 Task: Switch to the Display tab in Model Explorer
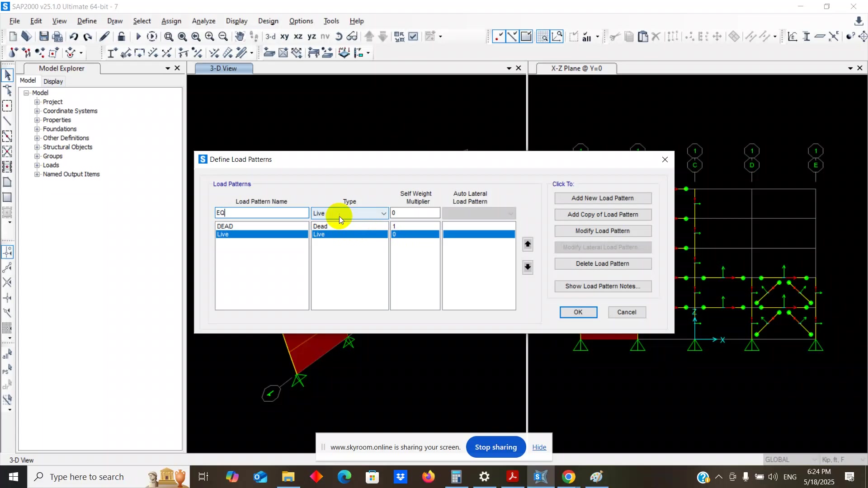53,81
